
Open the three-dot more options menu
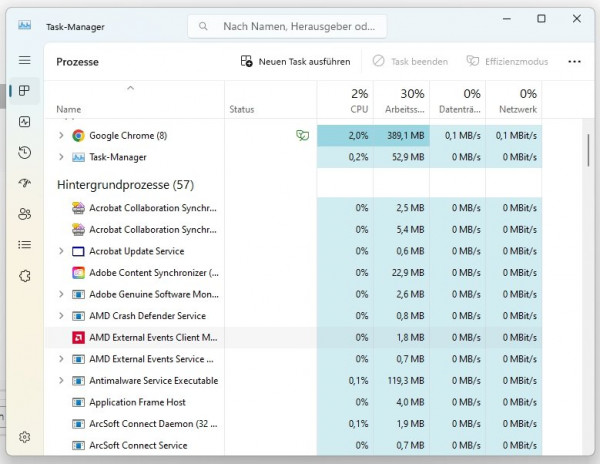coord(574,61)
